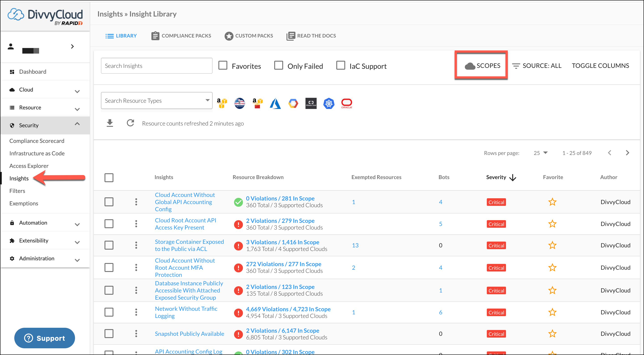Filter by the Google Cloud icon

point(293,103)
